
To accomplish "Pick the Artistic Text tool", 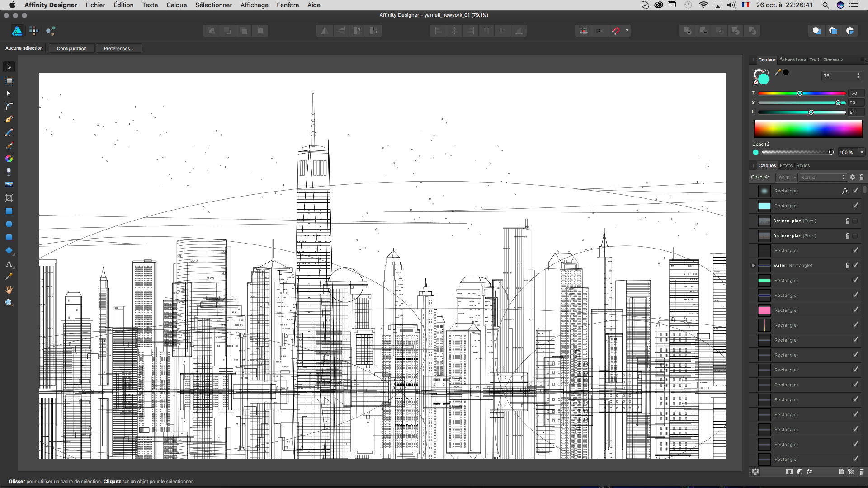I will tap(9, 263).
